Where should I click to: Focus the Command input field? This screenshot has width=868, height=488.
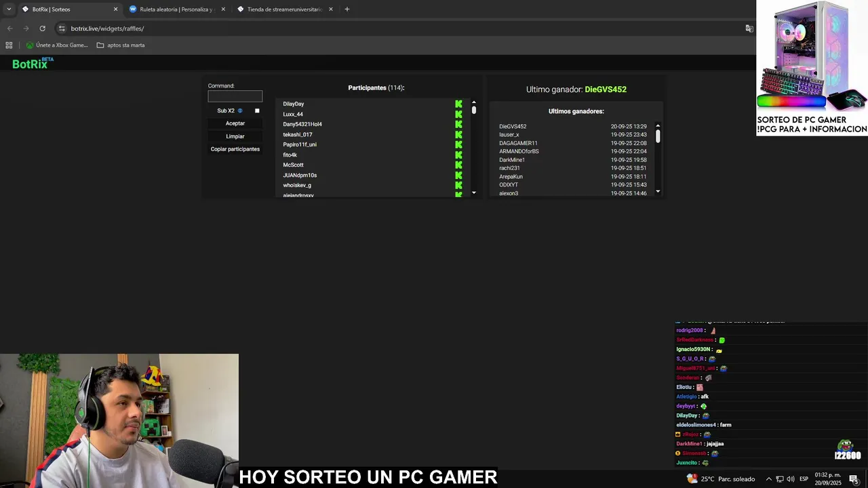click(235, 96)
